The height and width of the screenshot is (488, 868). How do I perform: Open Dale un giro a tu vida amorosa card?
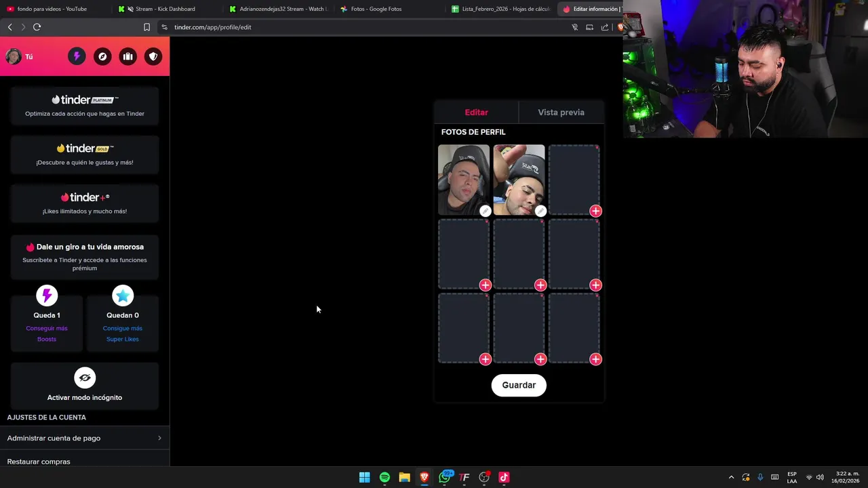(85, 257)
